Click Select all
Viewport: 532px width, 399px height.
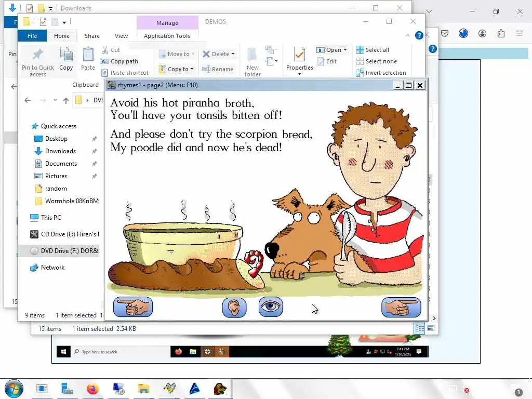point(373,50)
